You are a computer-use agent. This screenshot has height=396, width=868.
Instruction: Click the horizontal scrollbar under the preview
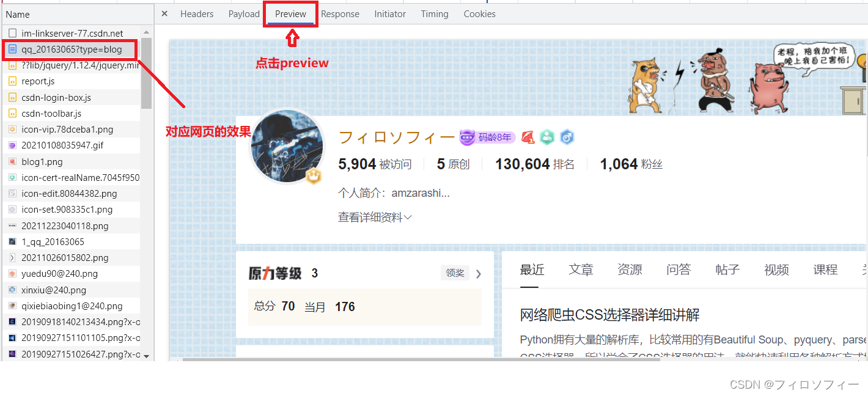pos(422,359)
